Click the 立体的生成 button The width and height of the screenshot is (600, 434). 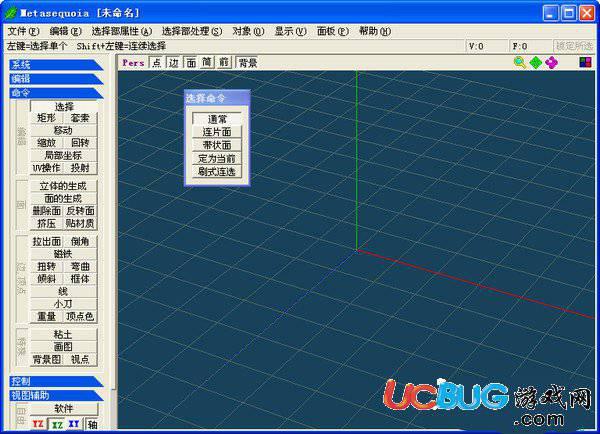click(64, 186)
